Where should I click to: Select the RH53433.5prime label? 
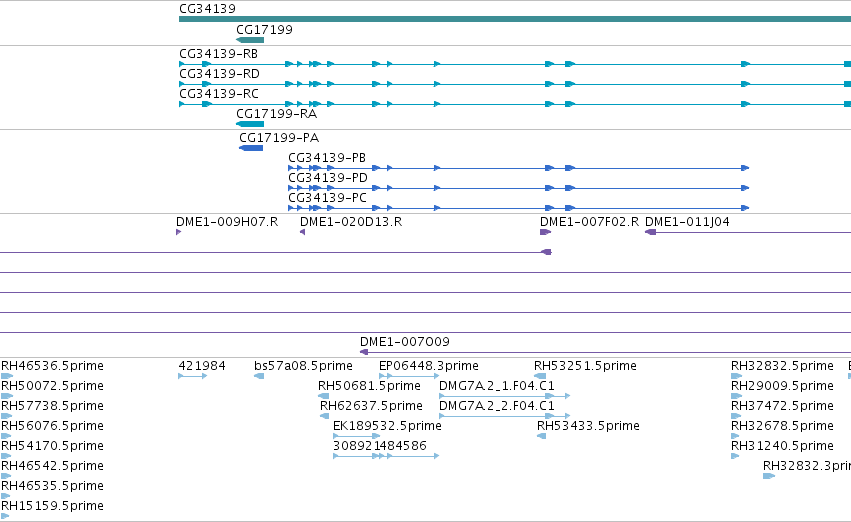[588, 426]
